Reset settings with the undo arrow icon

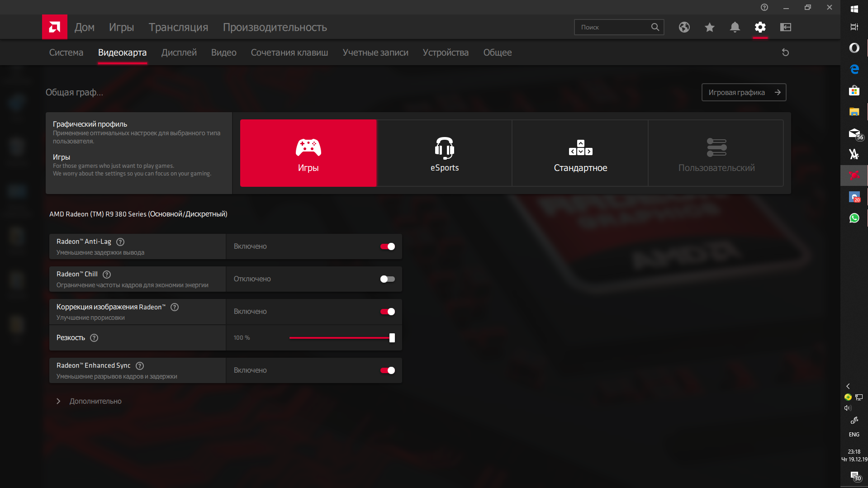pyautogui.click(x=785, y=52)
